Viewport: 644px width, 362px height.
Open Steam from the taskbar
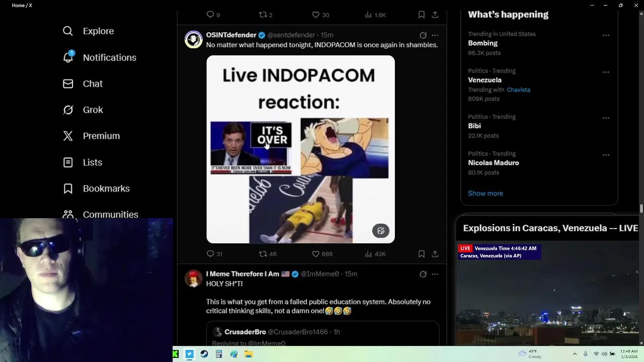[204, 354]
